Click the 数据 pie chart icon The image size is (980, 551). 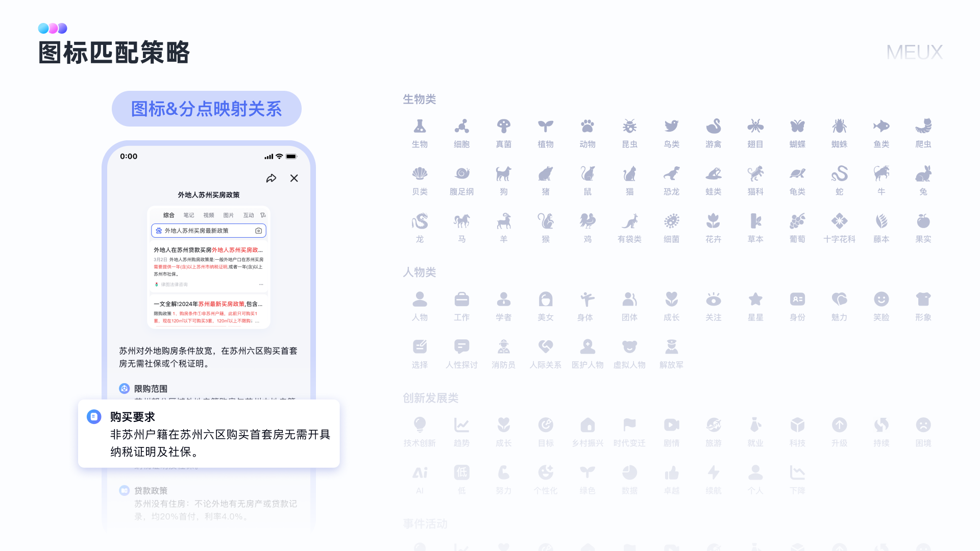click(x=630, y=472)
